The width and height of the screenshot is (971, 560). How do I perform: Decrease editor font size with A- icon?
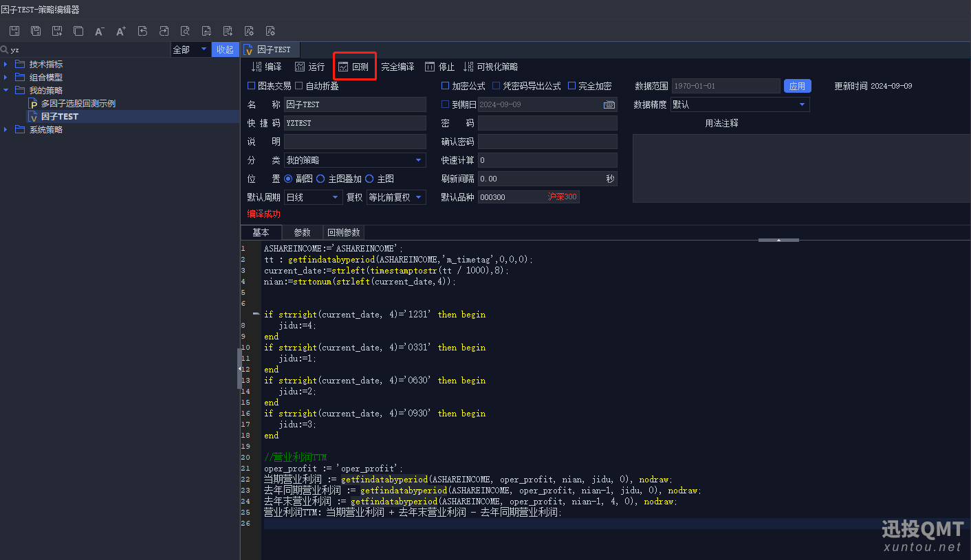[x=100, y=31]
